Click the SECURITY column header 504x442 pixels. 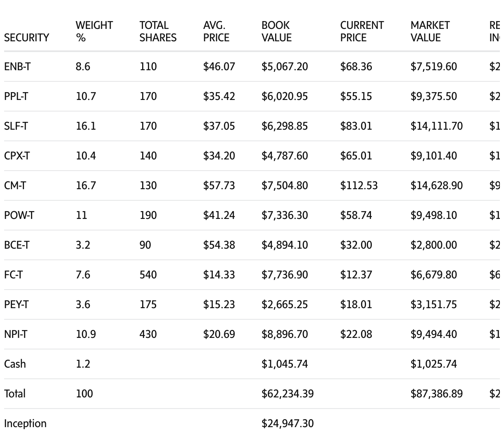(x=26, y=38)
